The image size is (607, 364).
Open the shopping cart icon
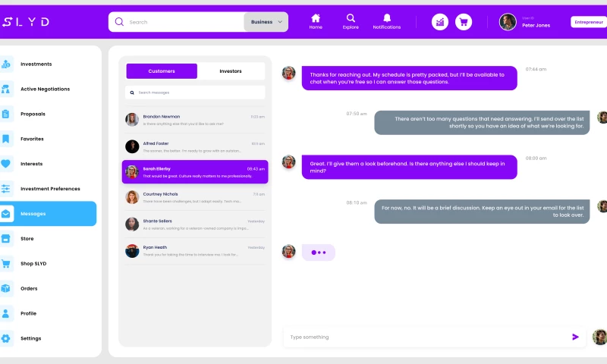[x=463, y=22]
